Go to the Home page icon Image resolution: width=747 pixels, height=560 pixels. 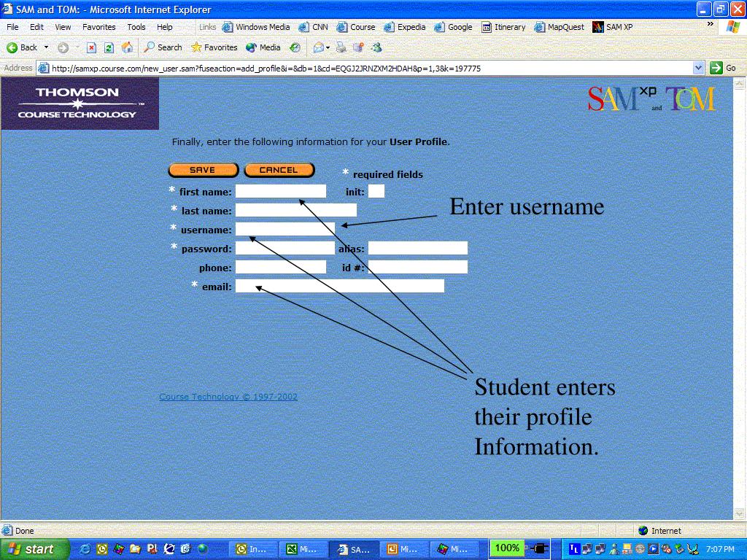127,47
